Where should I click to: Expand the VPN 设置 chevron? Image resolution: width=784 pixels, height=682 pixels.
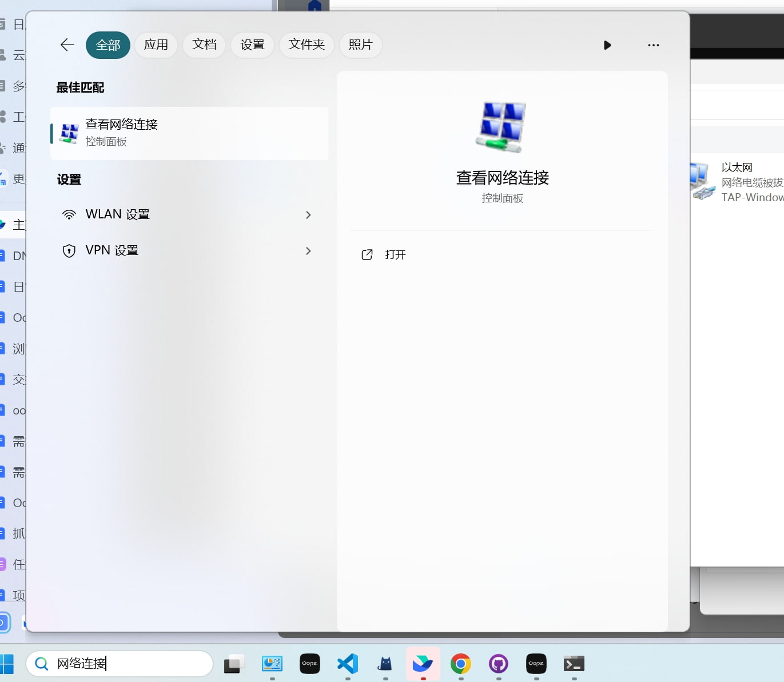click(308, 251)
